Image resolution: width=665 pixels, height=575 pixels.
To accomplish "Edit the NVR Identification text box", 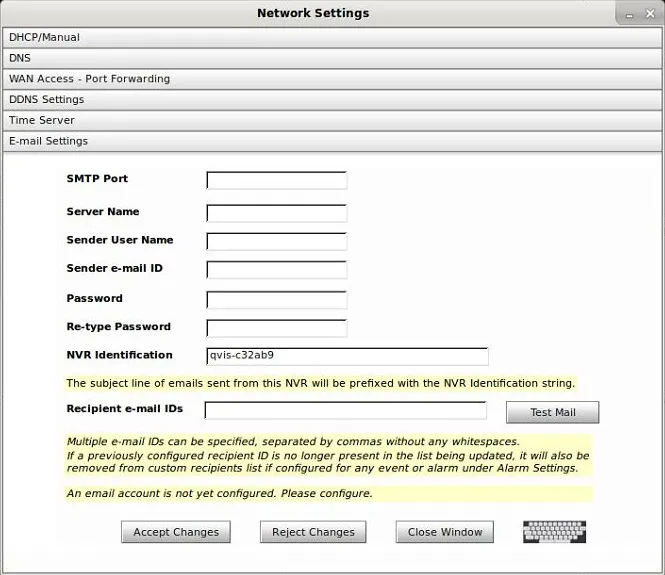I will tap(347, 356).
